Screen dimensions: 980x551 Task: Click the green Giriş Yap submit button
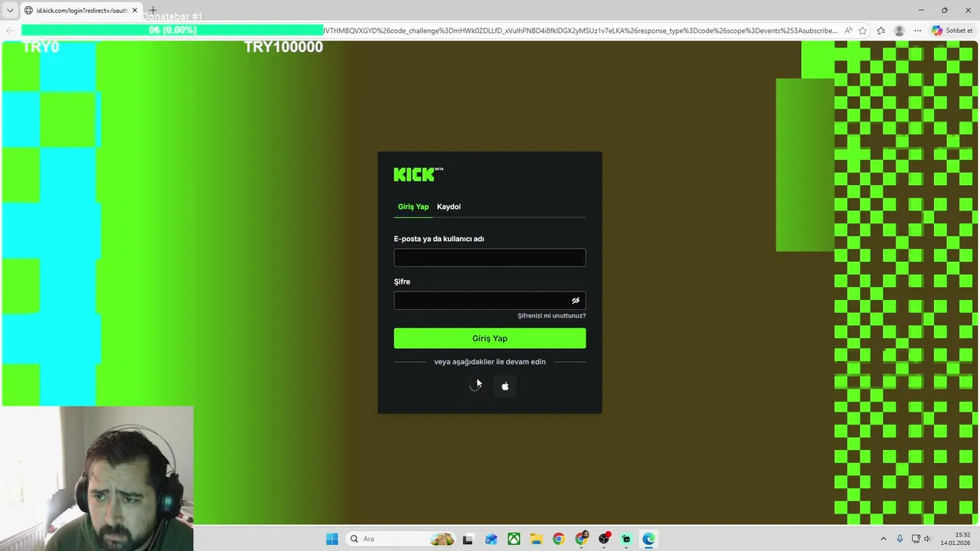(490, 338)
